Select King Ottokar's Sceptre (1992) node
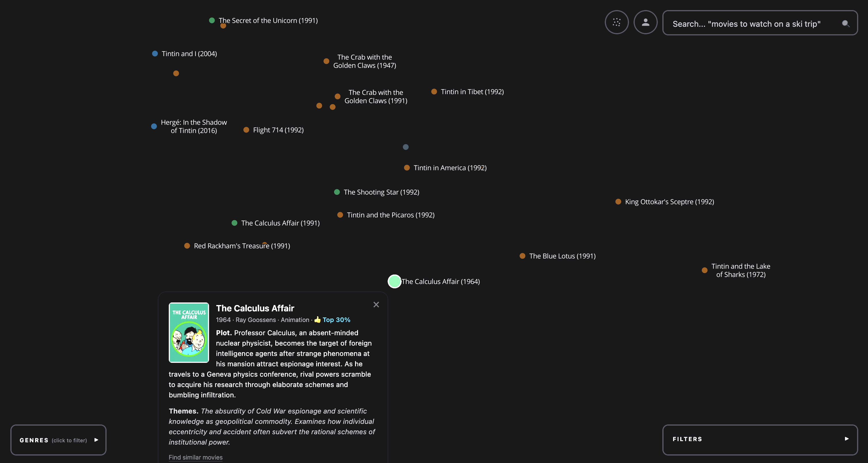 pyautogui.click(x=618, y=202)
